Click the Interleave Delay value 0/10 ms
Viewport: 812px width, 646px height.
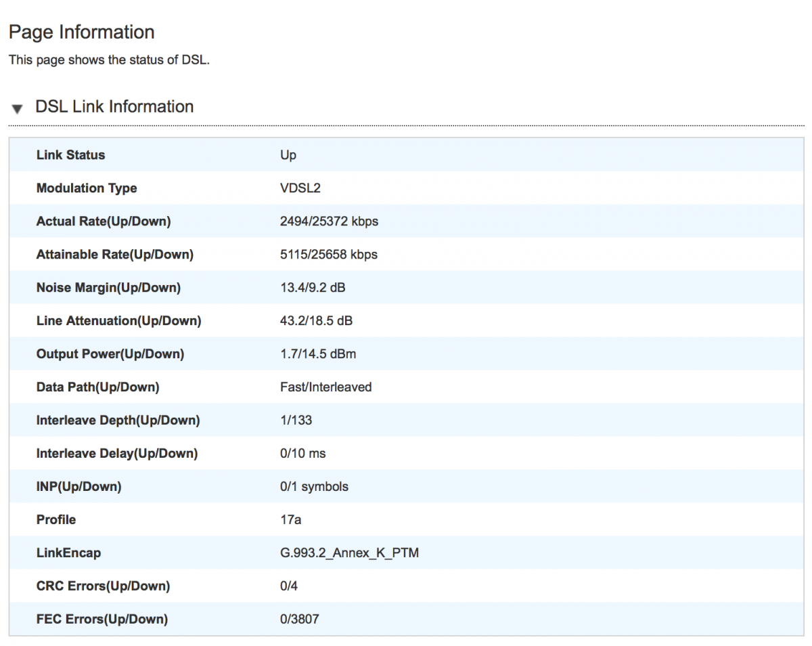tap(302, 454)
